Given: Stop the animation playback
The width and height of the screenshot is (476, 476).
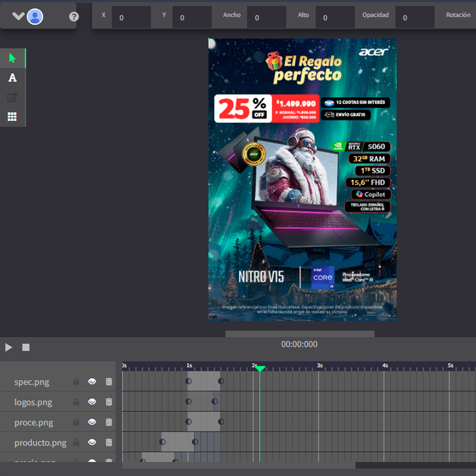Looking at the screenshot, I should pyautogui.click(x=26, y=347).
